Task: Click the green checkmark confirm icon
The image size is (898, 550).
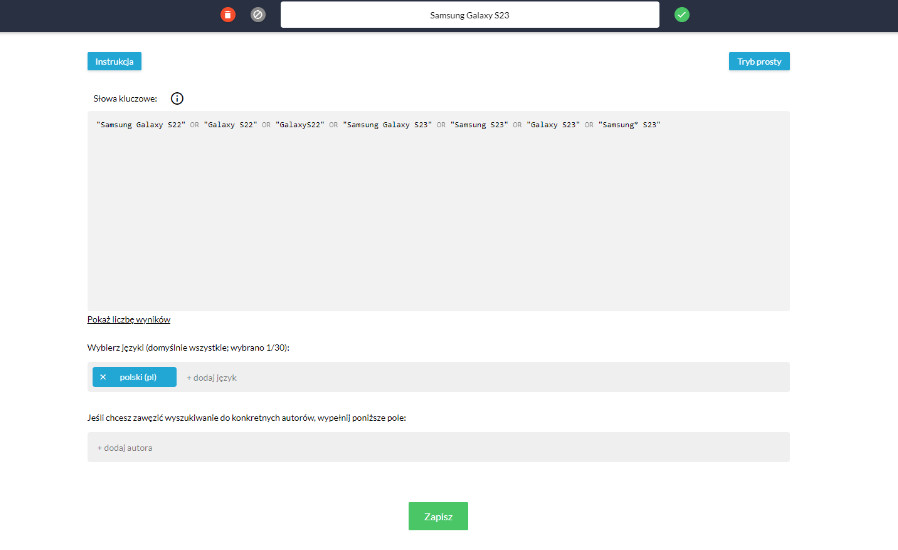Action: (682, 15)
